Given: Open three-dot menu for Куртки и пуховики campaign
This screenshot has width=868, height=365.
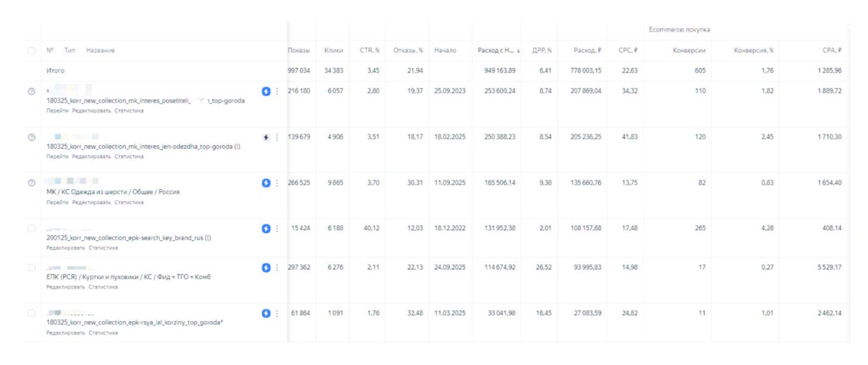Looking at the screenshot, I should (277, 267).
